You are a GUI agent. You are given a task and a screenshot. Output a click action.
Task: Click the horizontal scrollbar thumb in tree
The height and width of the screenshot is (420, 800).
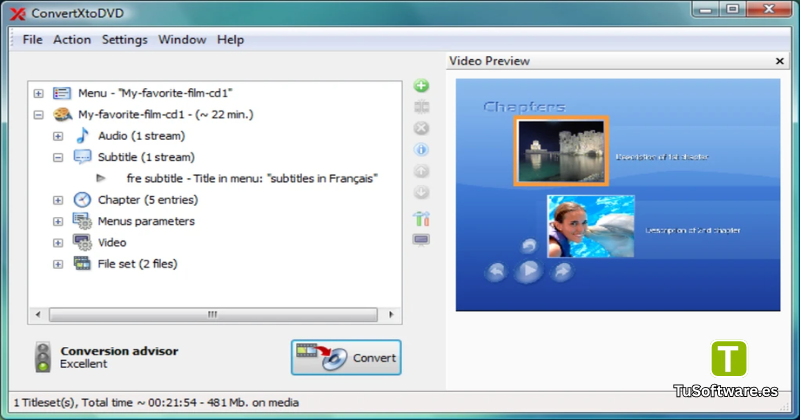[213, 314]
